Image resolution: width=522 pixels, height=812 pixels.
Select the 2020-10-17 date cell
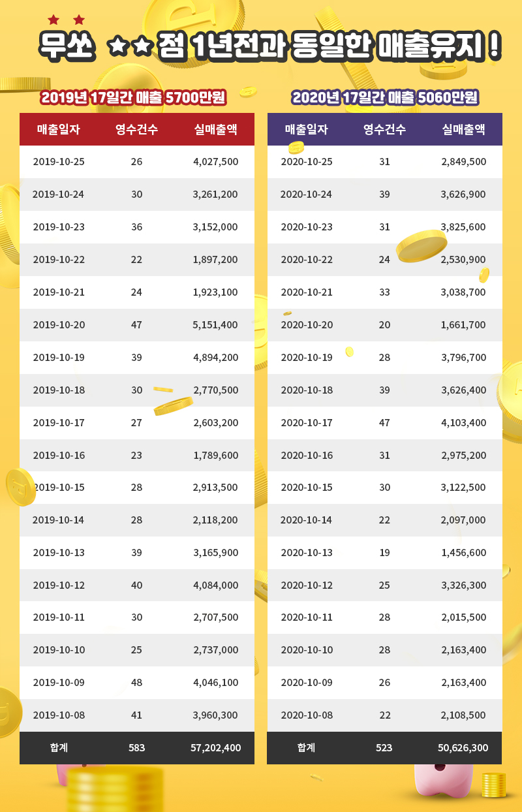pos(307,422)
